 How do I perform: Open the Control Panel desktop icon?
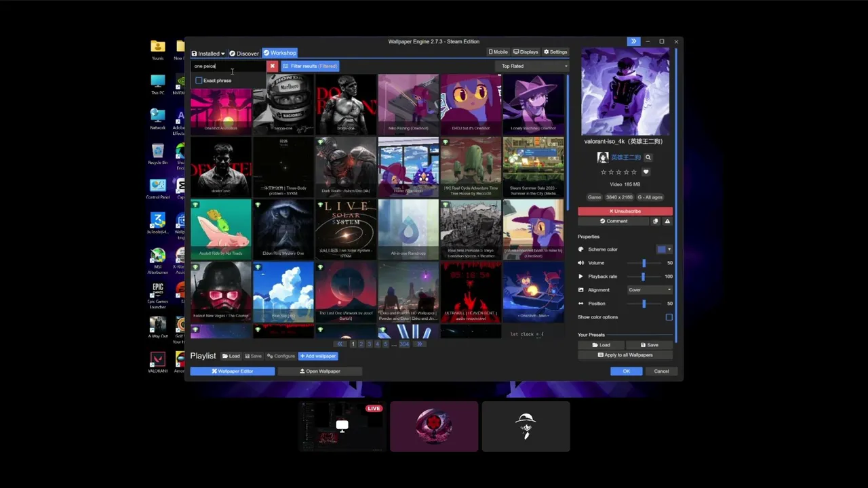pyautogui.click(x=157, y=189)
